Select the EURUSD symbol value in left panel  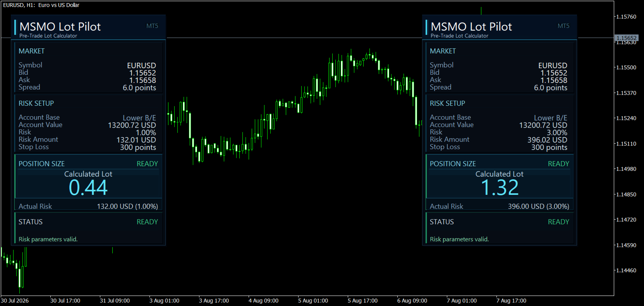(x=141, y=65)
